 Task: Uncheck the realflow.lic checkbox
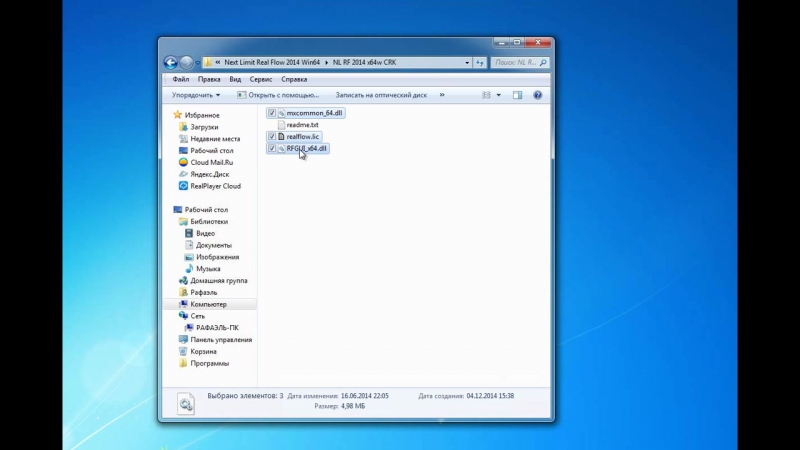[272, 136]
